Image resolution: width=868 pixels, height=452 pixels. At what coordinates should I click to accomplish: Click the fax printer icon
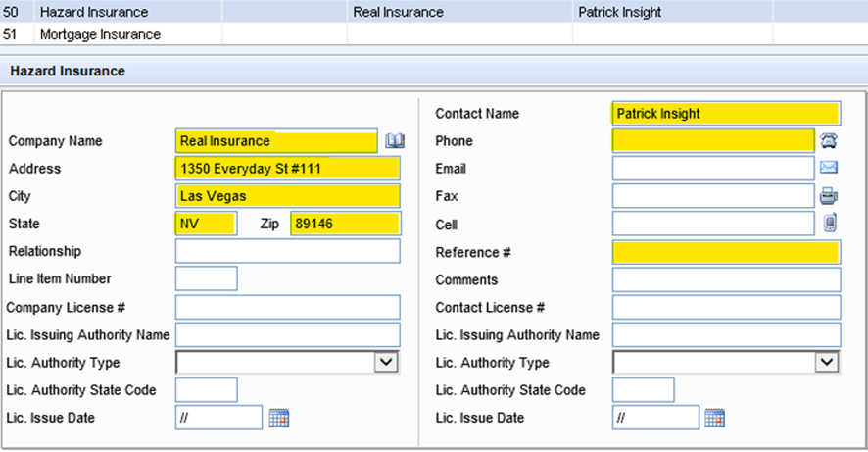click(829, 196)
